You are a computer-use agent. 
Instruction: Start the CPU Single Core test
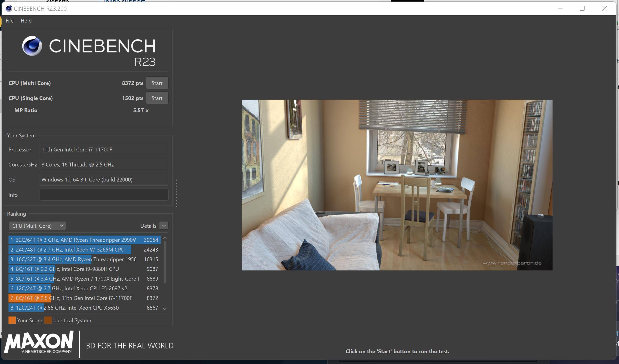157,98
